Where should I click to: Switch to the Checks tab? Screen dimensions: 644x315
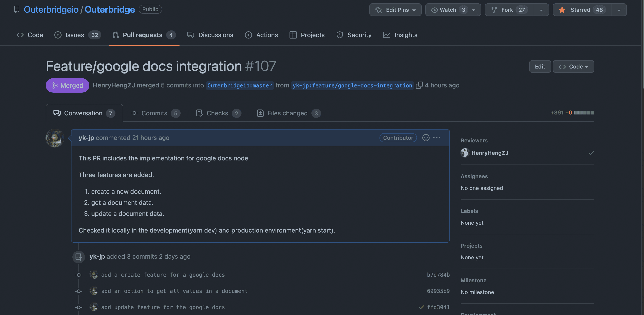click(x=218, y=113)
